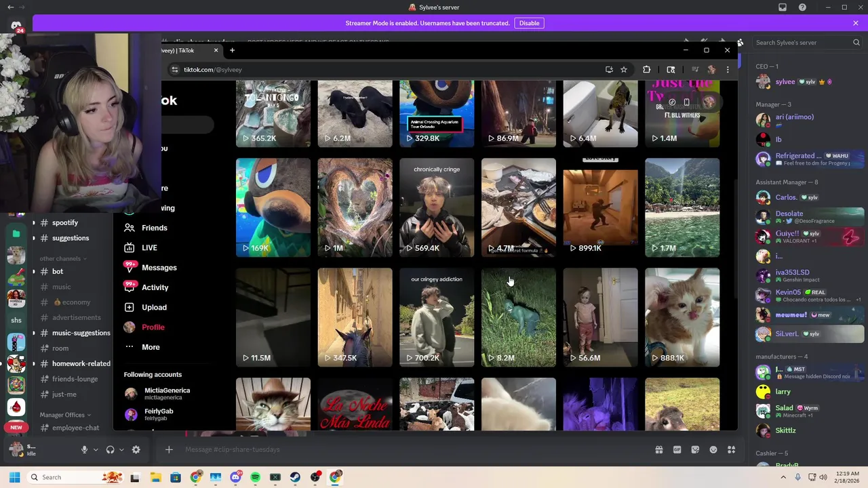
Task: Open member Skittlz in member list
Action: tap(807, 430)
